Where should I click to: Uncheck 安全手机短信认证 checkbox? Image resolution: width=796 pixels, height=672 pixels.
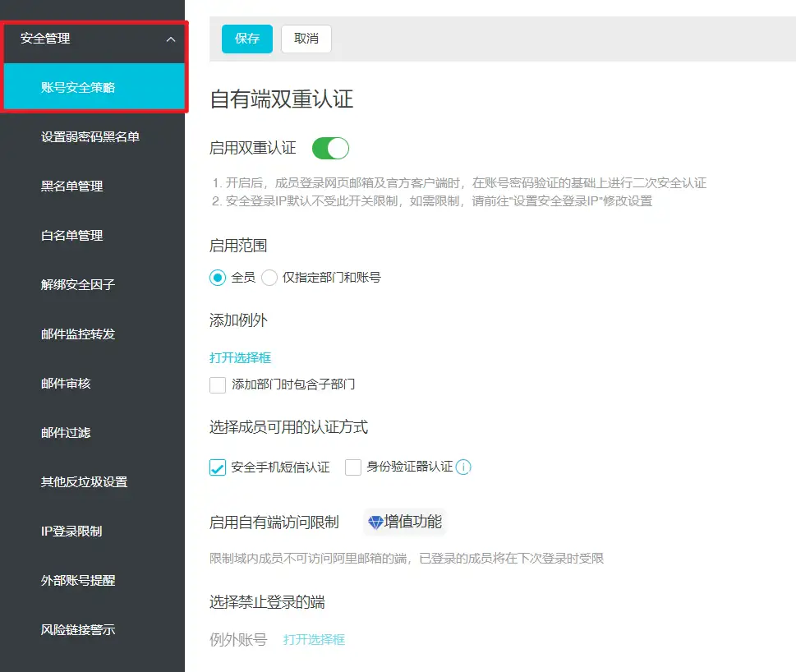pos(218,467)
